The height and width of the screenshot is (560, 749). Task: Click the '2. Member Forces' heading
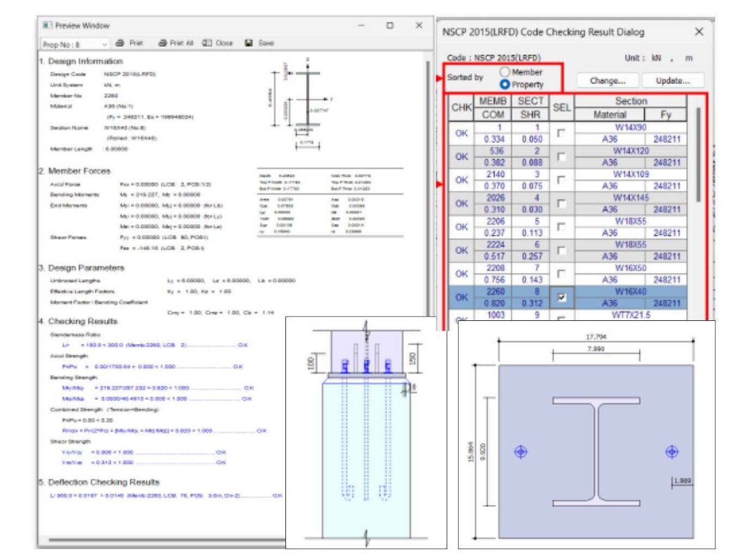(x=75, y=171)
